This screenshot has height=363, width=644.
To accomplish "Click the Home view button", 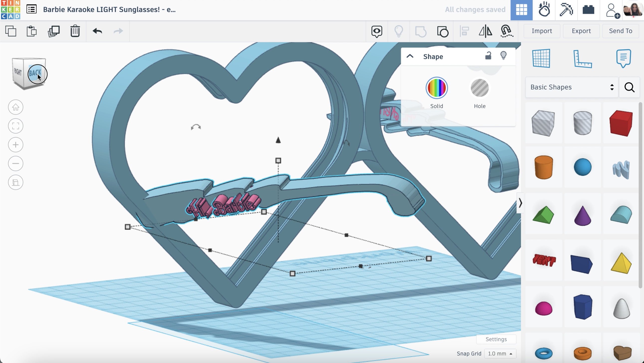I will (x=16, y=107).
